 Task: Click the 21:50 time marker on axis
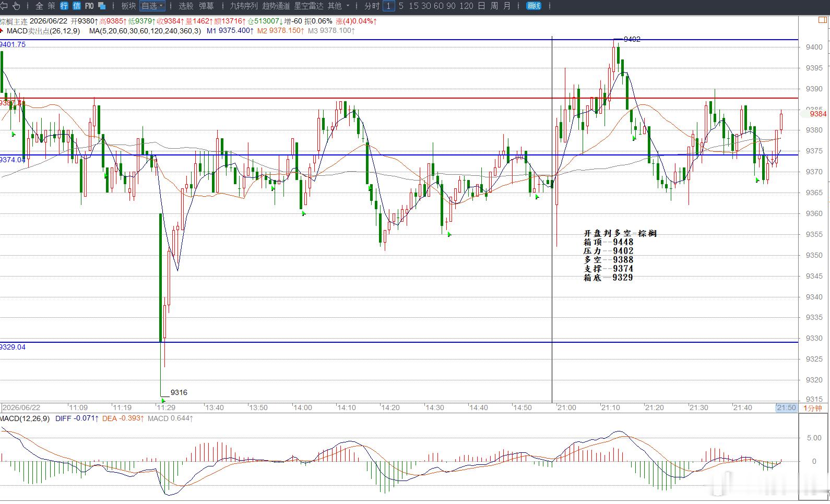786,407
